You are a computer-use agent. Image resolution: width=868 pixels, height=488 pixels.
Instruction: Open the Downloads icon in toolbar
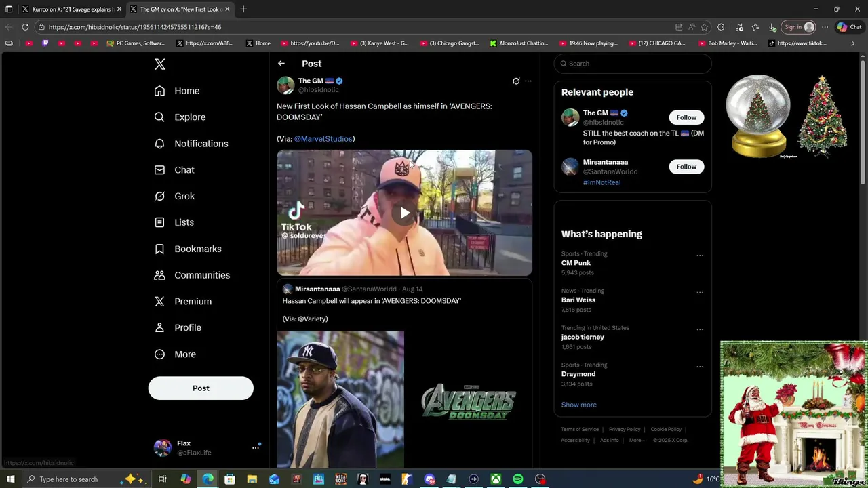(772, 27)
